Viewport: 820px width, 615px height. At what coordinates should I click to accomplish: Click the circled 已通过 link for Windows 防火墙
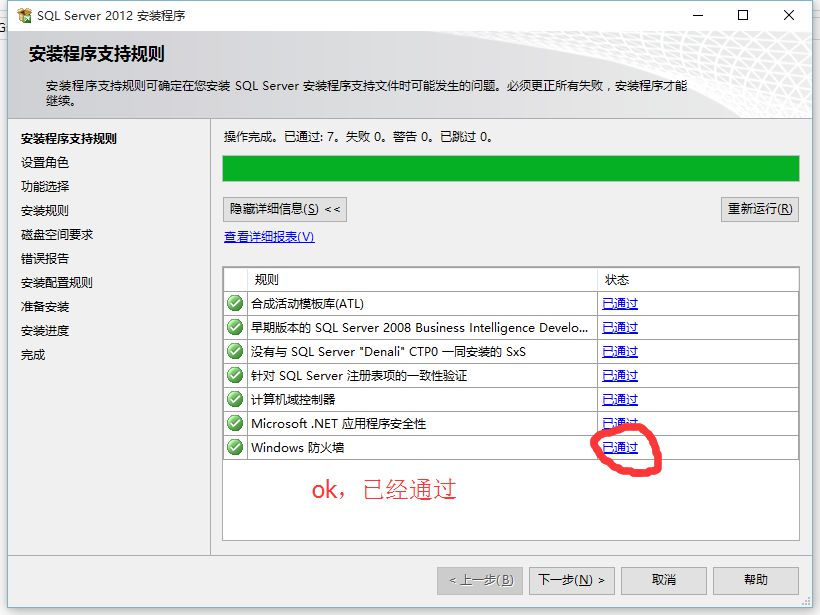point(619,447)
